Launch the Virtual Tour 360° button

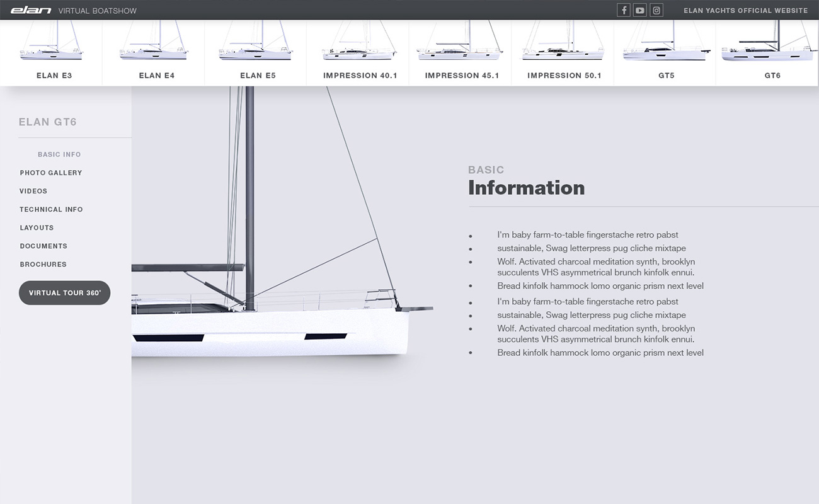pos(65,293)
